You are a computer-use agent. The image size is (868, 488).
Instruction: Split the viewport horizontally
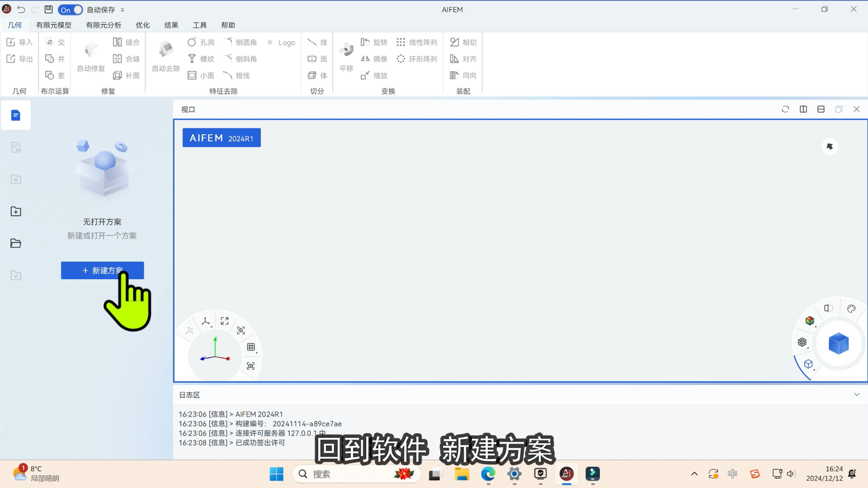pos(821,109)
